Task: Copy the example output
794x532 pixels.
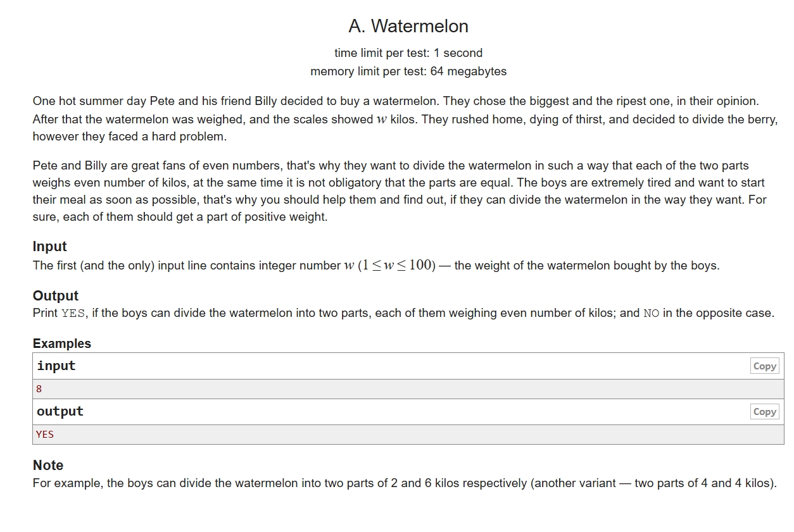Action: click(764, 412)
